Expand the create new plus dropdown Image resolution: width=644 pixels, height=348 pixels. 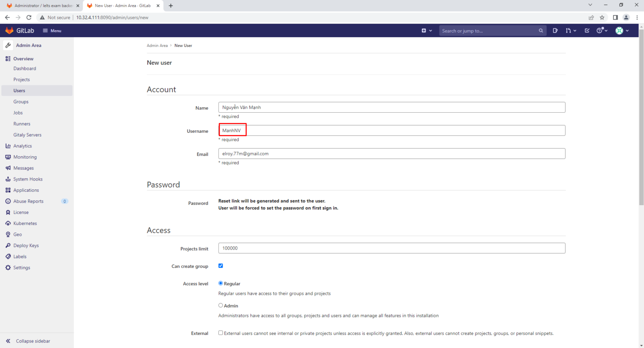click(426, 31)
